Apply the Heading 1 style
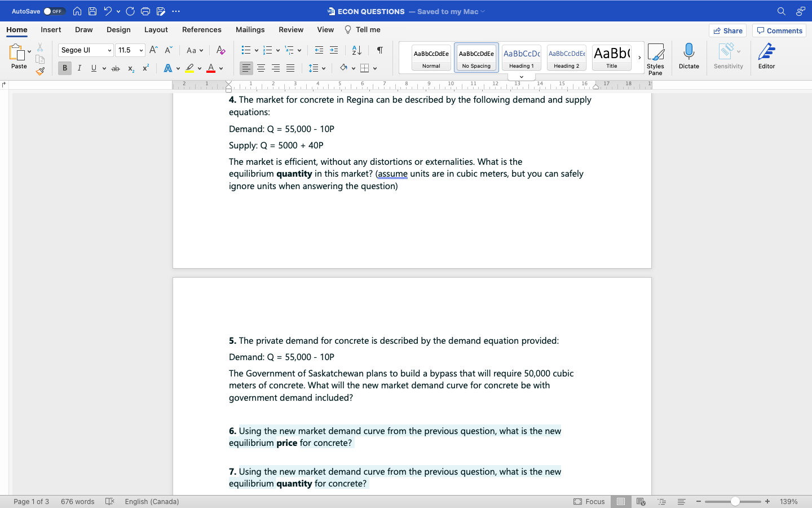Screen dimensions: 812x508 coord(521,57)
